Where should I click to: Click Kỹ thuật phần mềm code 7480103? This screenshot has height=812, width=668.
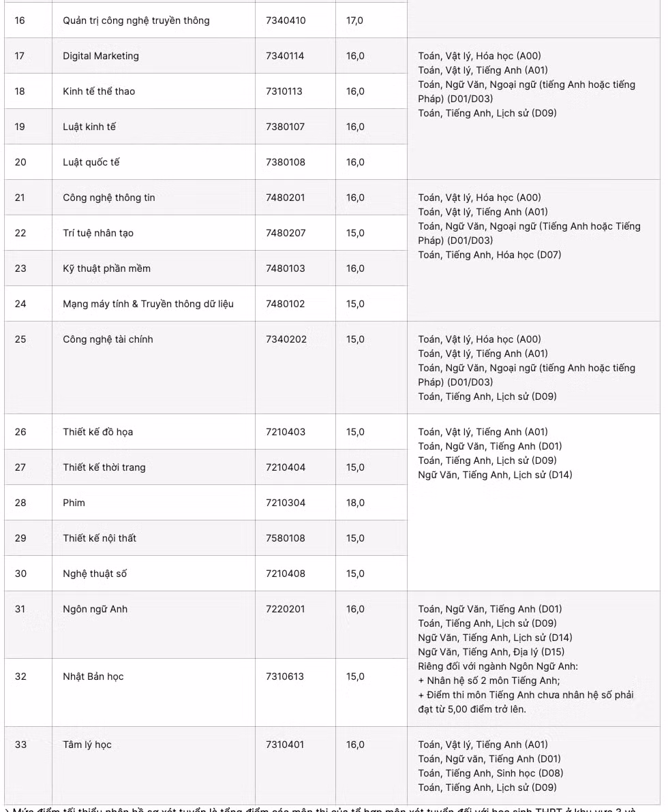[x=286, y=268]
